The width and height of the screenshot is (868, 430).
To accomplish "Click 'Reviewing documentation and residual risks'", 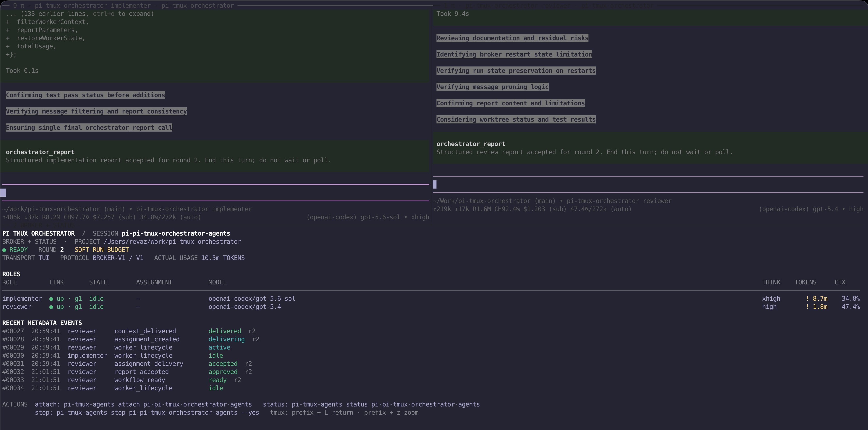I will pos(512,38).
